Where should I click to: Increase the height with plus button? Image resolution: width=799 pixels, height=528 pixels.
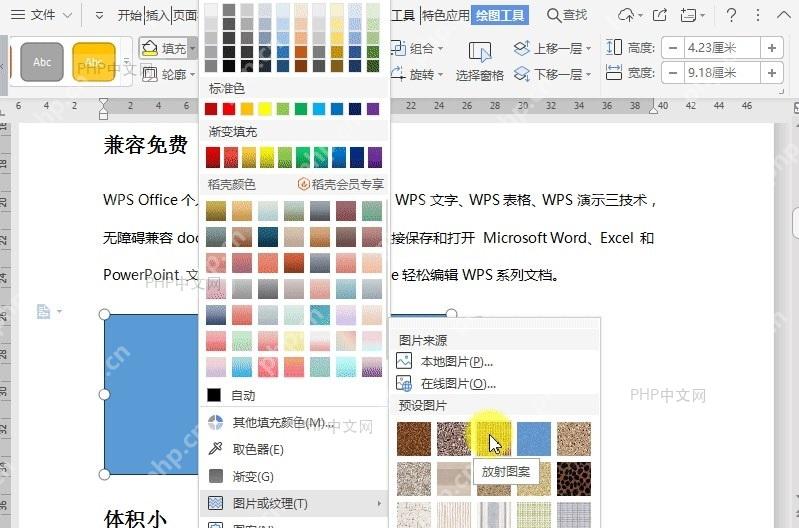click(x=771, y=48)
